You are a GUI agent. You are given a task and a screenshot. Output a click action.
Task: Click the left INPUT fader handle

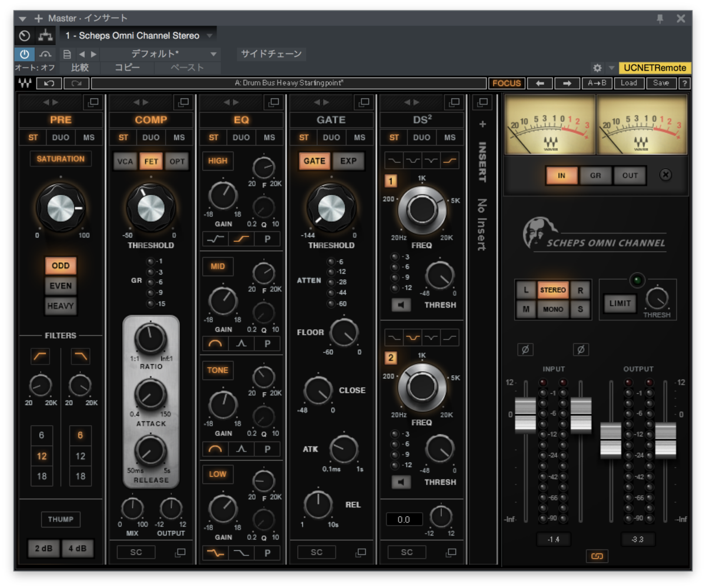coord(525,415)
